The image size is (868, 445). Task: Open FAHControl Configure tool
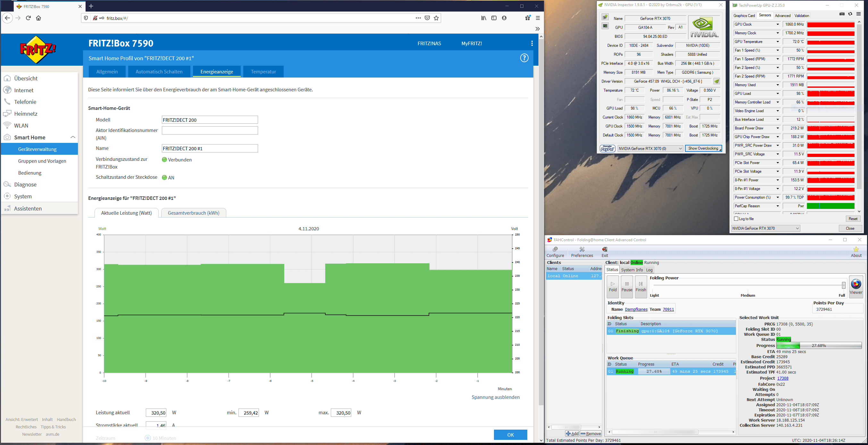(555, 252)
